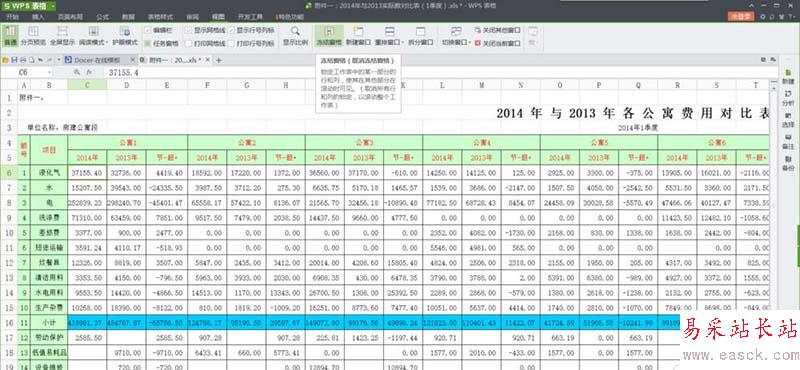Click the save icon in quick access bar

coord(14,60)
